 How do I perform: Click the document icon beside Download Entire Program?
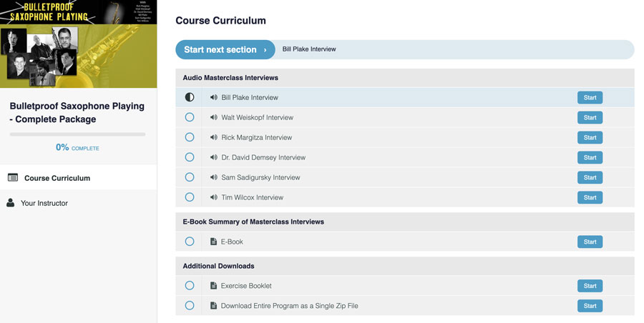(x=213, y=306)
